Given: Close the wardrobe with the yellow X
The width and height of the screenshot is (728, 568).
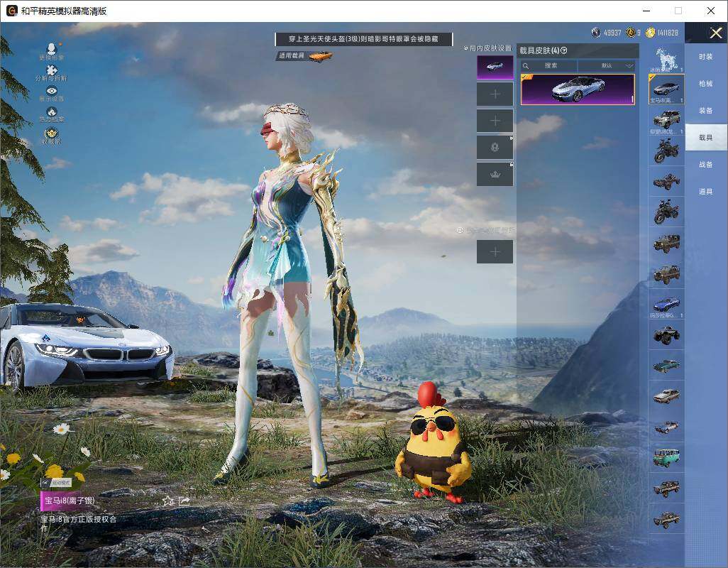Looking at the screenshot, I should click(x=715, y=33).
